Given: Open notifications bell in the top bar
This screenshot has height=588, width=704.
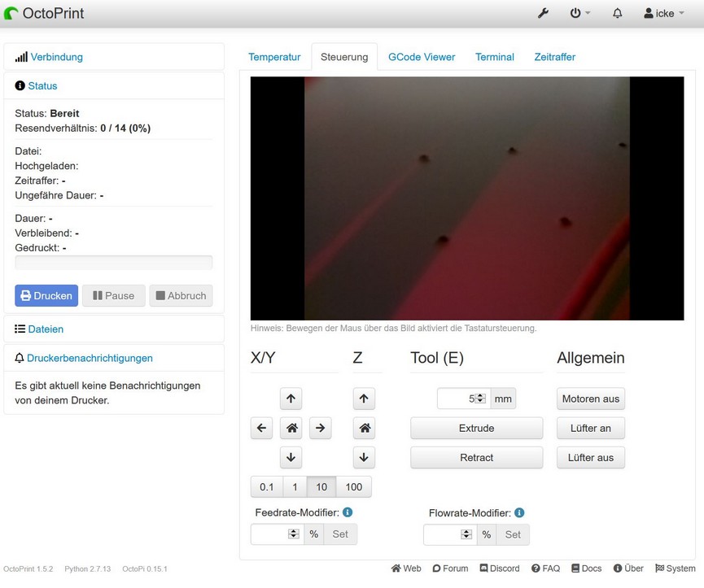Looking at the screenshot, I should [618, 14].
